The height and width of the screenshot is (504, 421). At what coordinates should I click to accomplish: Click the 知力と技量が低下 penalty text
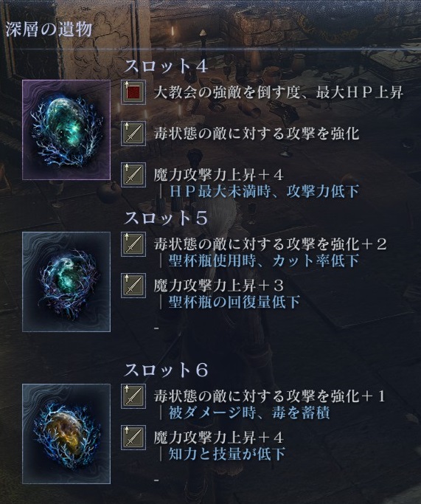click(x=227, y=454)
